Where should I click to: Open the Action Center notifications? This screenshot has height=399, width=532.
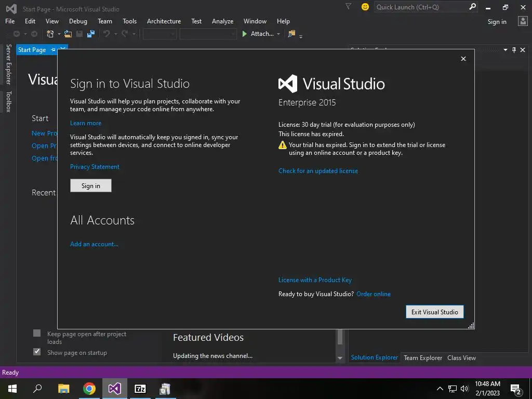(516, 390)
